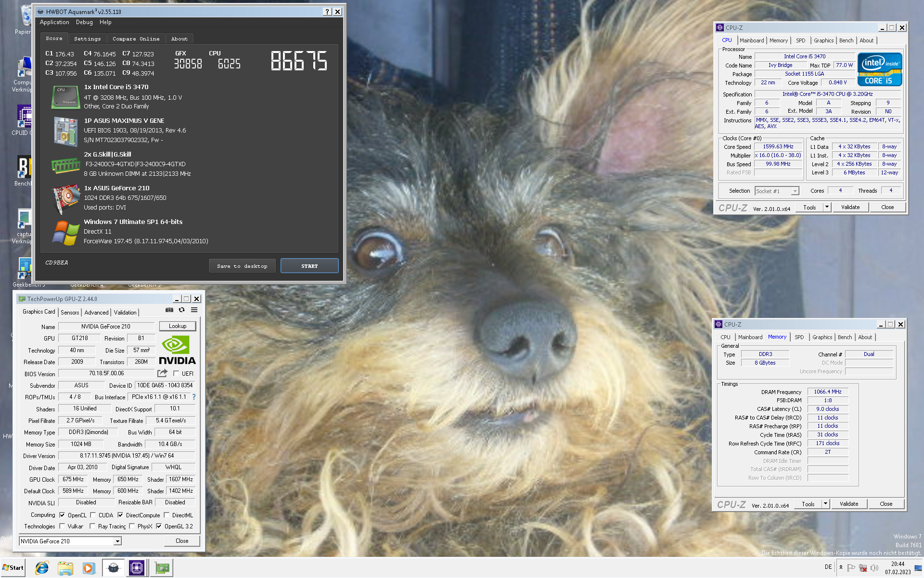Toggle the DirectCompute checkbox
The width and height of the screenshot is (924, 578).
tap(120, 515)
